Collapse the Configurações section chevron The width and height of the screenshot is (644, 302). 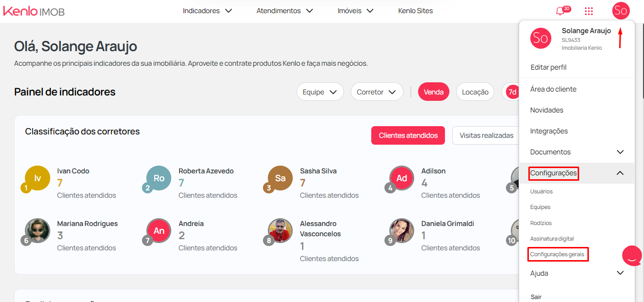click(x=620, y=173)
